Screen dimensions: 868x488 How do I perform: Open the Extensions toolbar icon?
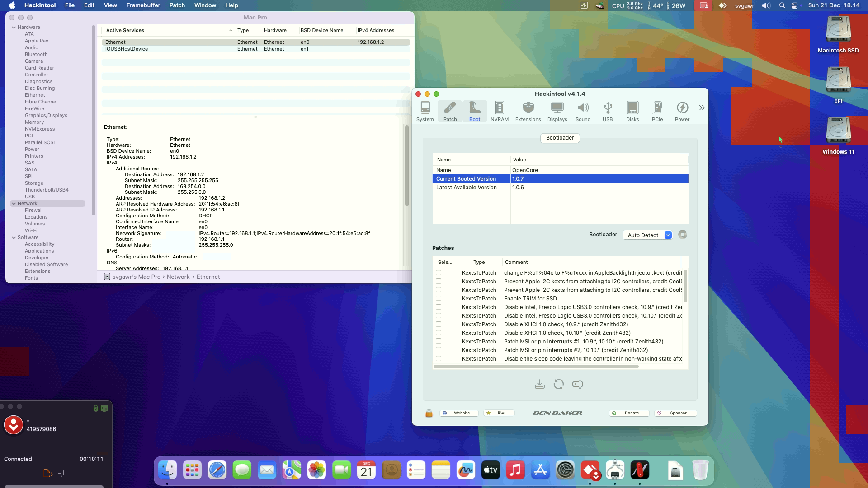click(x=528, y=111)
